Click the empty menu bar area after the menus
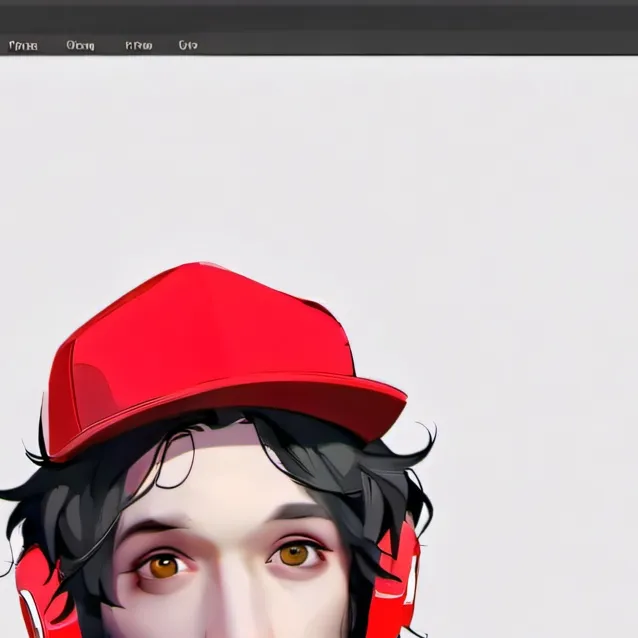This screenshot has width=638, height=638. (x=420, y=45)
